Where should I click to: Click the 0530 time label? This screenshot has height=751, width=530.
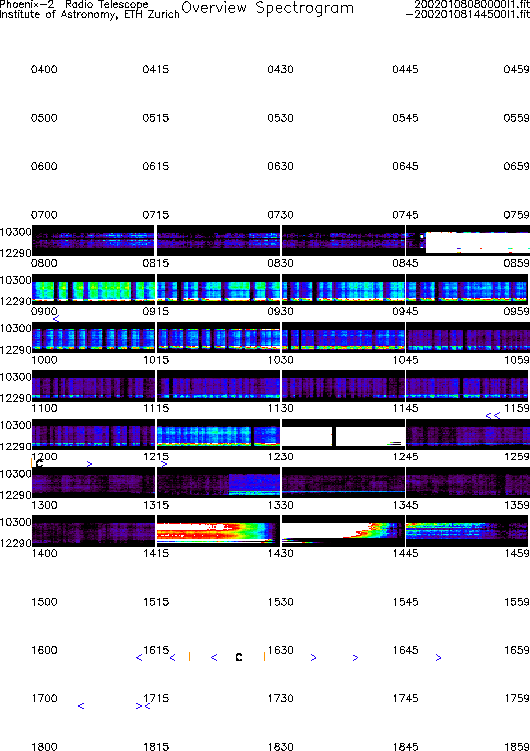point(281,118)
